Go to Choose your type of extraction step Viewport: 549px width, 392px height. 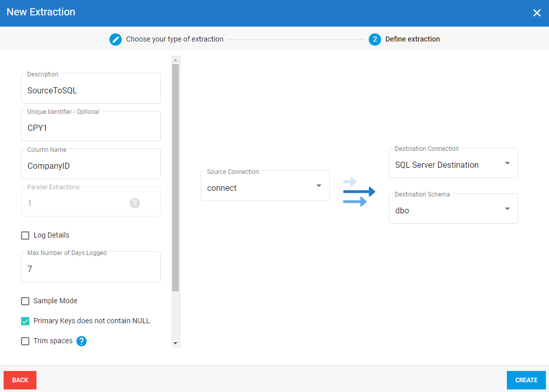(x=174, y=39)
